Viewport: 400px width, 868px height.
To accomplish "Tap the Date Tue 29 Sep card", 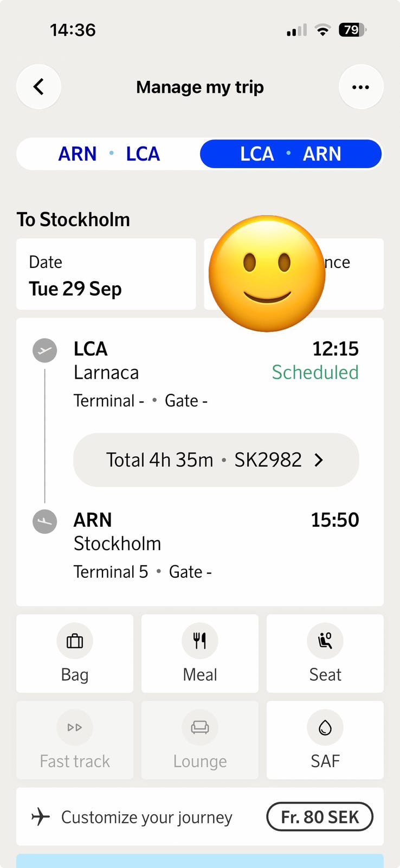I will (x=106, y=274).
